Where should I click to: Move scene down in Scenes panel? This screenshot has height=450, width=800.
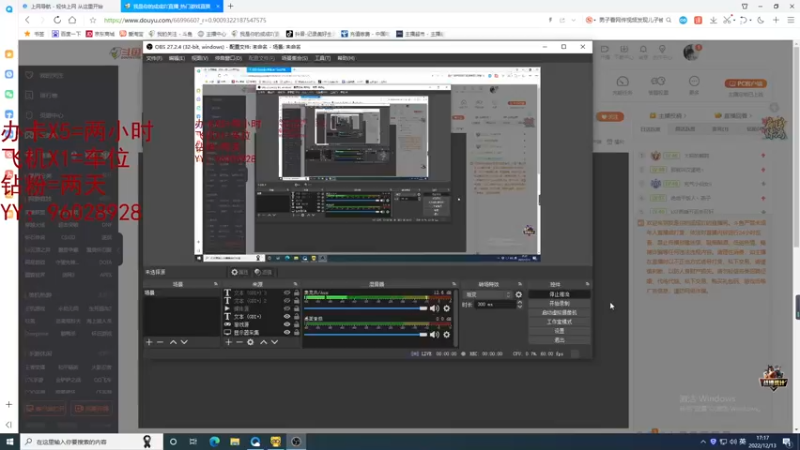coord(184,342)
